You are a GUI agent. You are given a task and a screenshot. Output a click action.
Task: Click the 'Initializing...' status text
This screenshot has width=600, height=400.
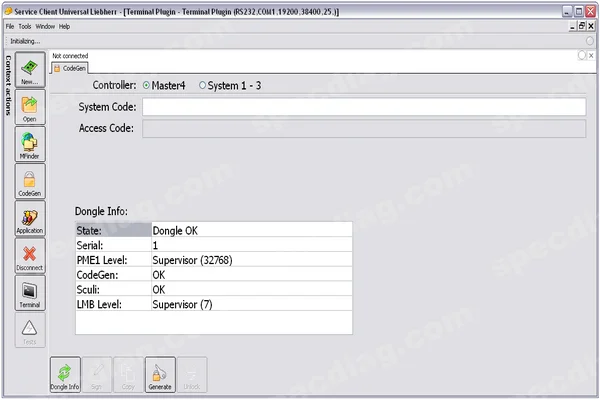coord(25,41)
